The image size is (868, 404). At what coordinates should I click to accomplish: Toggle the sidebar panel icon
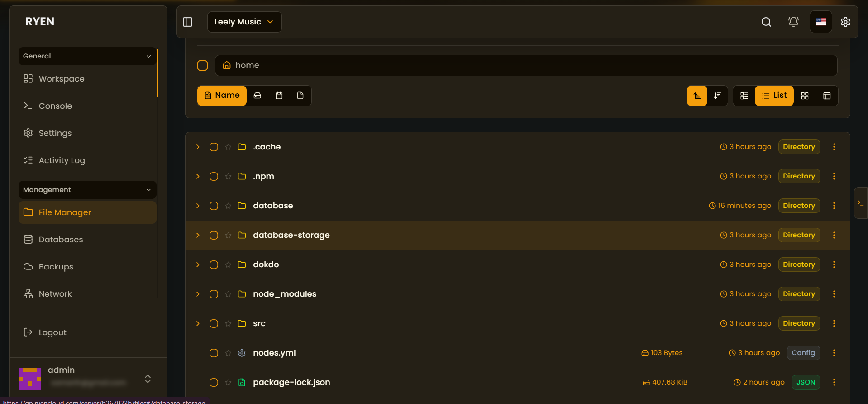pyautogui.click(x=188, y=22)
